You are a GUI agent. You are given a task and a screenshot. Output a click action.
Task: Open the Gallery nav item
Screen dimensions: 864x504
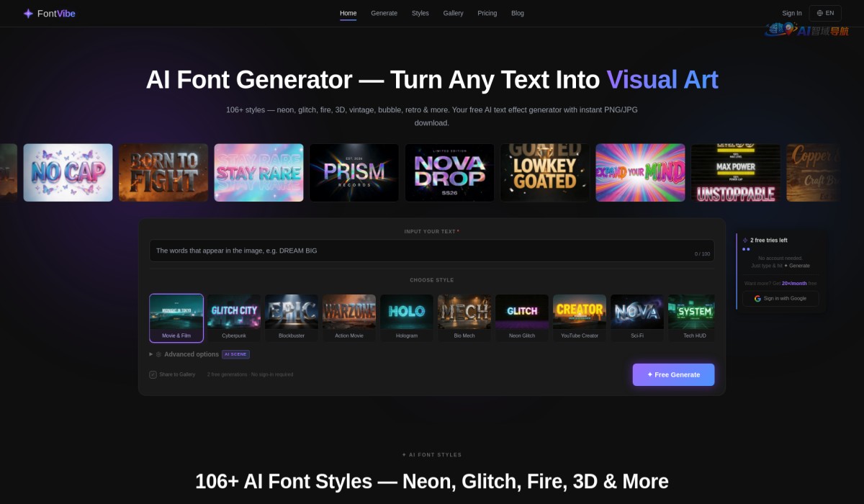point(454,13)
